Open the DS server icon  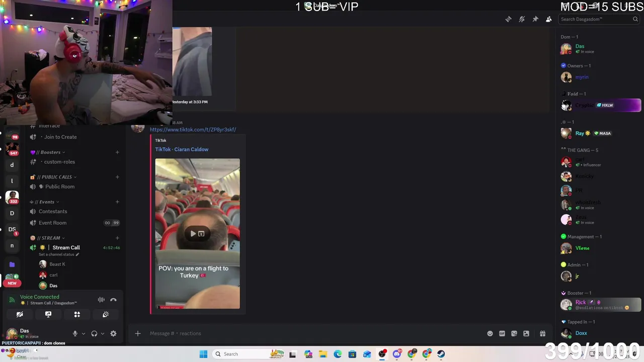[x=12, y=229]
